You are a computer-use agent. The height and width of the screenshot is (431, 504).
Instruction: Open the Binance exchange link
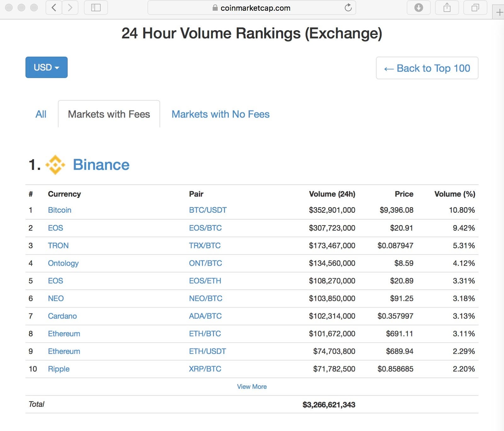point(101,165)
